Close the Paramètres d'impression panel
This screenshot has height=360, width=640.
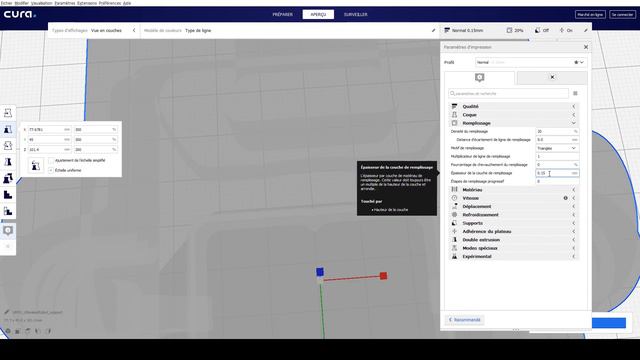[586, 47]
